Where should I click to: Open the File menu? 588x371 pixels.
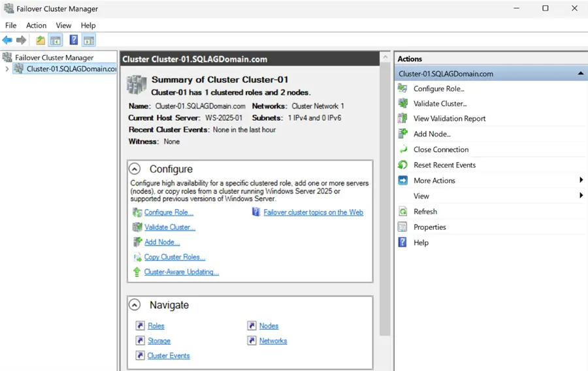coord(10,25)
